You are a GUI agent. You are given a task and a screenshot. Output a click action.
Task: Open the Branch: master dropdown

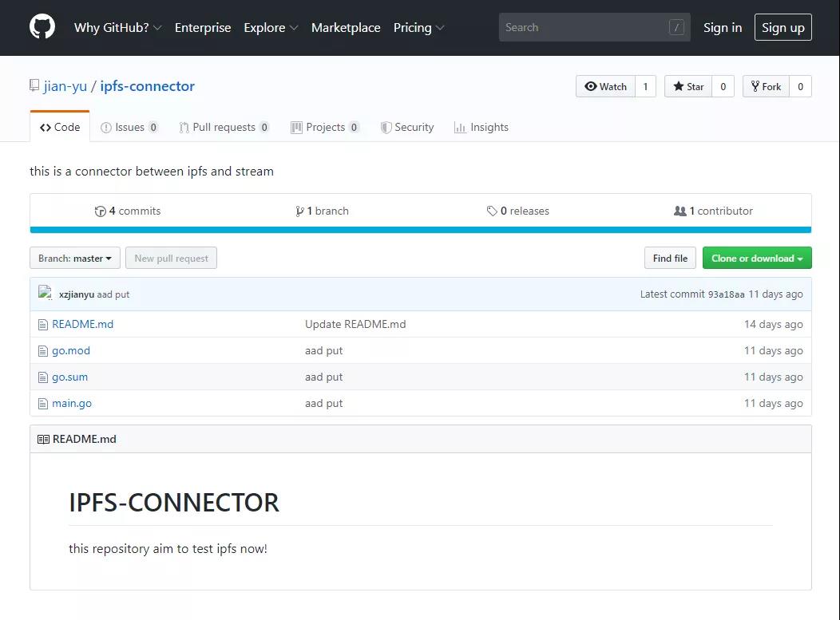coord(75,258)
